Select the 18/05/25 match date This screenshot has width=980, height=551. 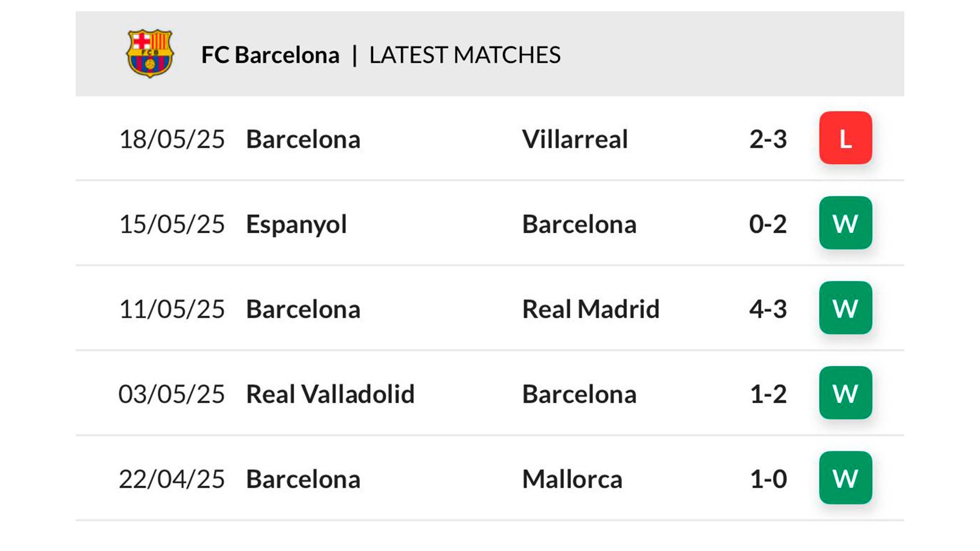pos(171,139)
